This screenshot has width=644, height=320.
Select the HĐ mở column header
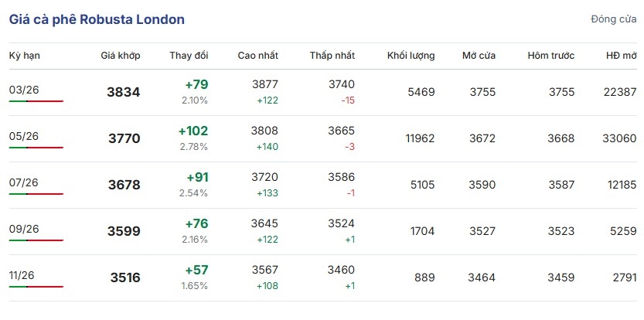(622, 56)
